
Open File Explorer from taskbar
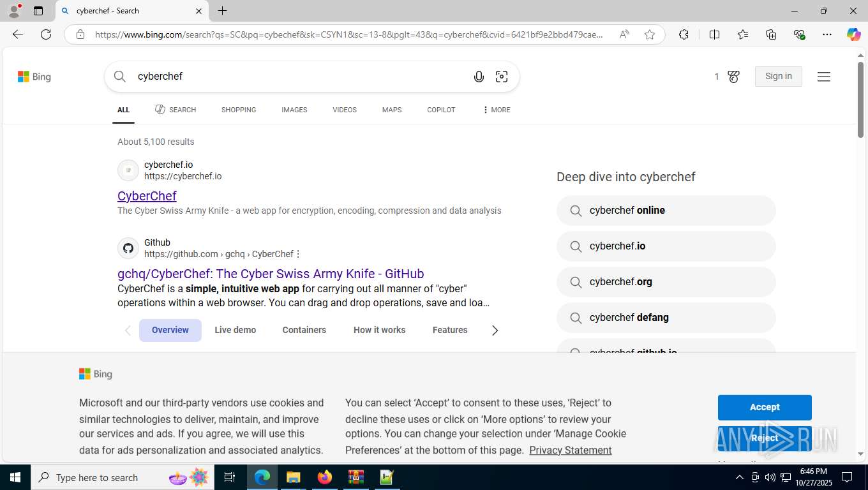coord(293,477)
